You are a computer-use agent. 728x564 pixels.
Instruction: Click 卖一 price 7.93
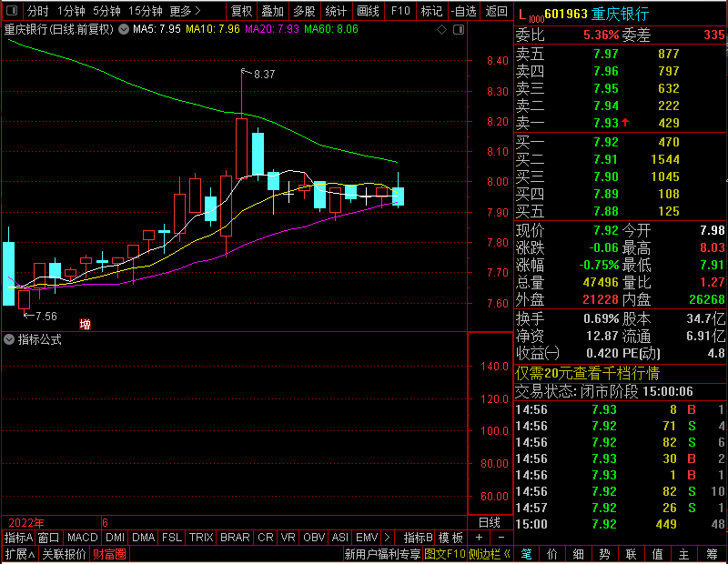point(606,123)
